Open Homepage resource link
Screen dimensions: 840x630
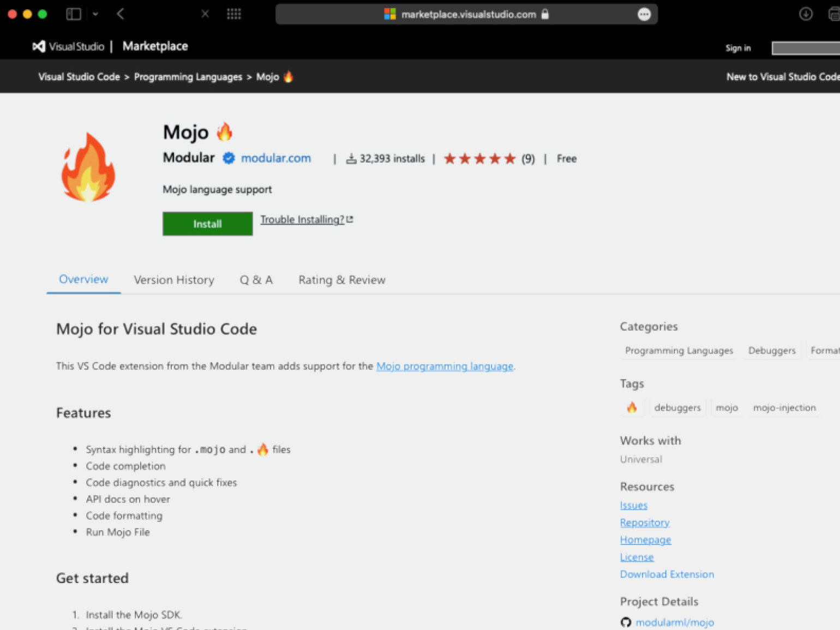pos(646,539)
